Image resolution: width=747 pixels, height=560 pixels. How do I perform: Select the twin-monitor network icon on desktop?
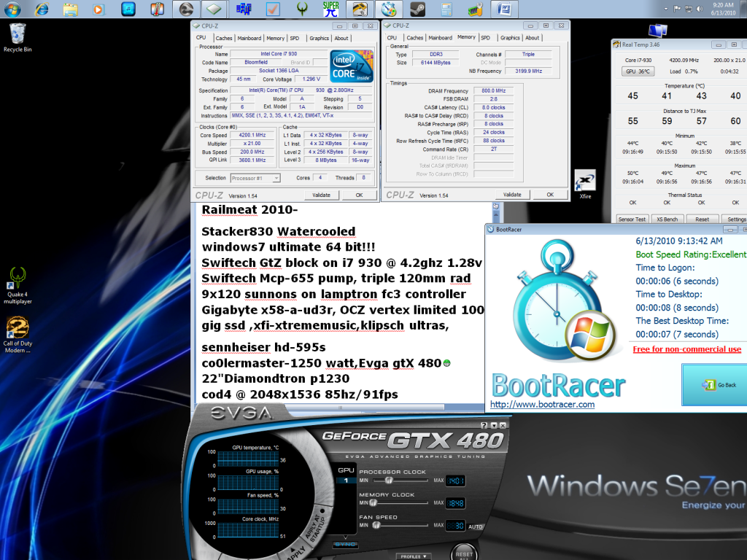tap(658, 31)
